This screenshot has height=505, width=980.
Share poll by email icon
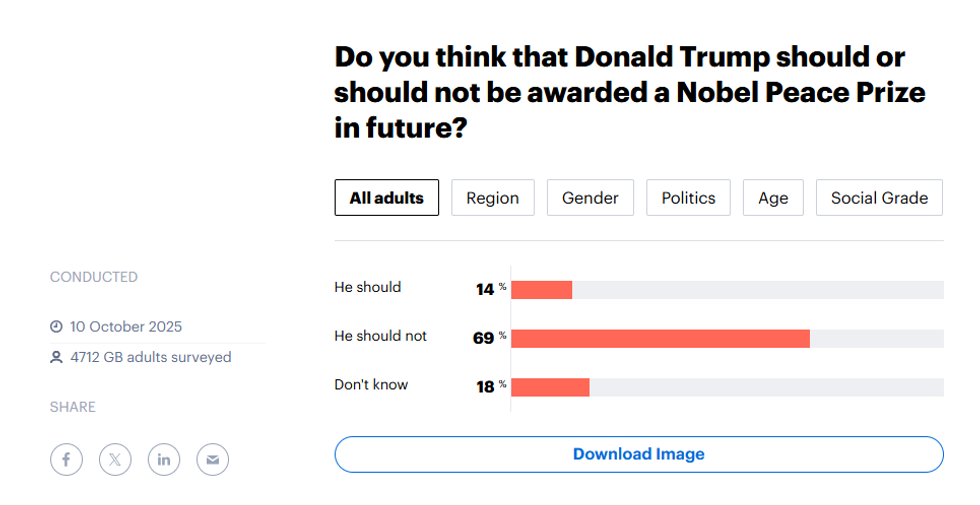pos(212,460)
